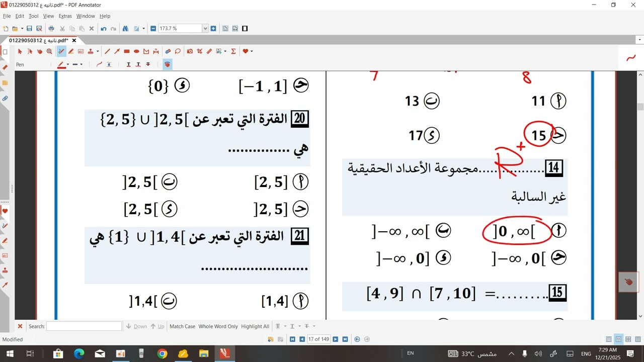Select the Lasso tool
This screenshot has width=644, height=362.
pyautogui.click(x=178, y=51)
